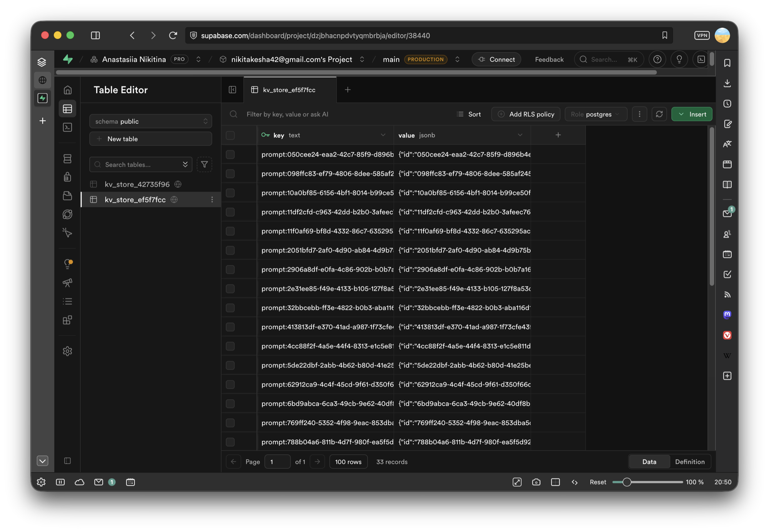This screenshot has width=769, height=532.
Task: Reload the browser page
Action: pos(173,35)
